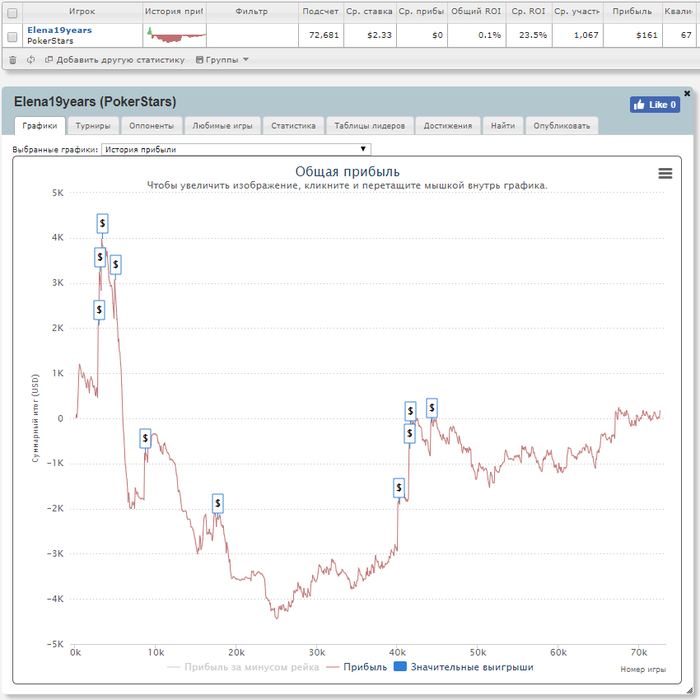The image size is (700, 700).
Task: Toggle the Значительные выигрыши legend series
Action: pyautogui.click(x=464, y=667)
